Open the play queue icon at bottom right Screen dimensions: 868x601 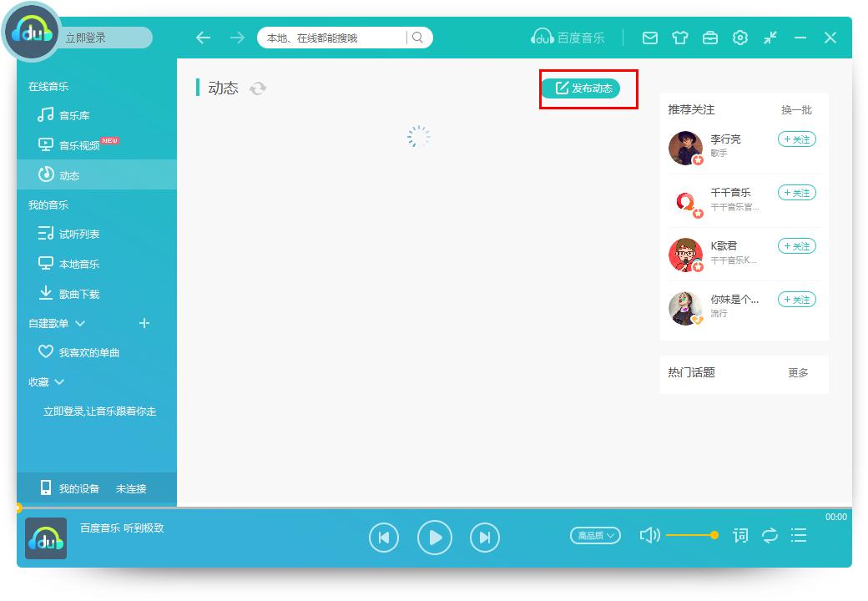click(x=799, y=537)
